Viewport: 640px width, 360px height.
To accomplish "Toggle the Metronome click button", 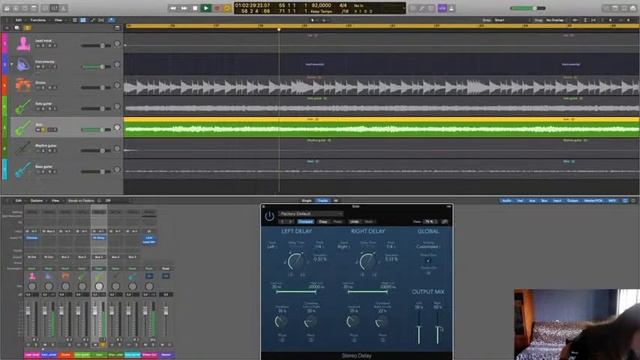I will [451, 8].
